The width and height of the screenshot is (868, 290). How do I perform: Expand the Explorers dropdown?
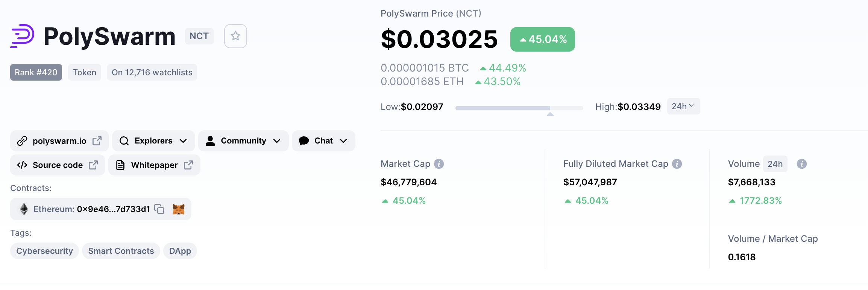(x=153, y=141)
